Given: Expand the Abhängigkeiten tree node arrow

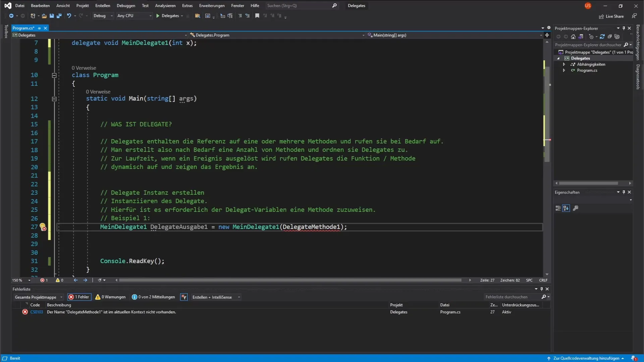Looking at the screenshot, I should tap(564, 64).
